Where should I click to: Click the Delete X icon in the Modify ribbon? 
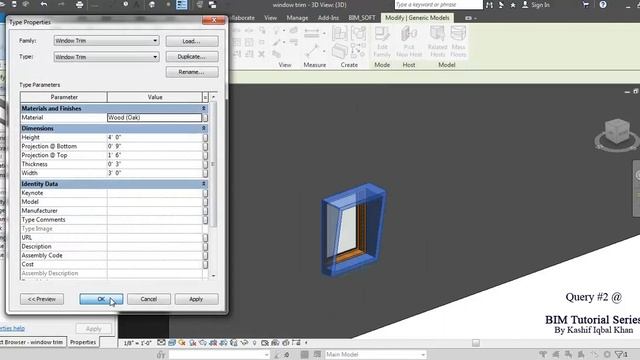click(x=262, y=54)
